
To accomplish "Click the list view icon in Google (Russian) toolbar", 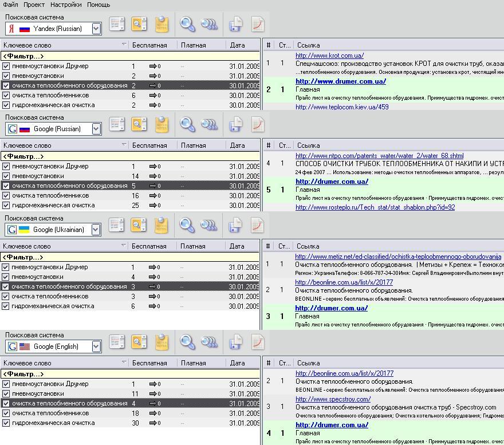I will click(x=117, y=124).
